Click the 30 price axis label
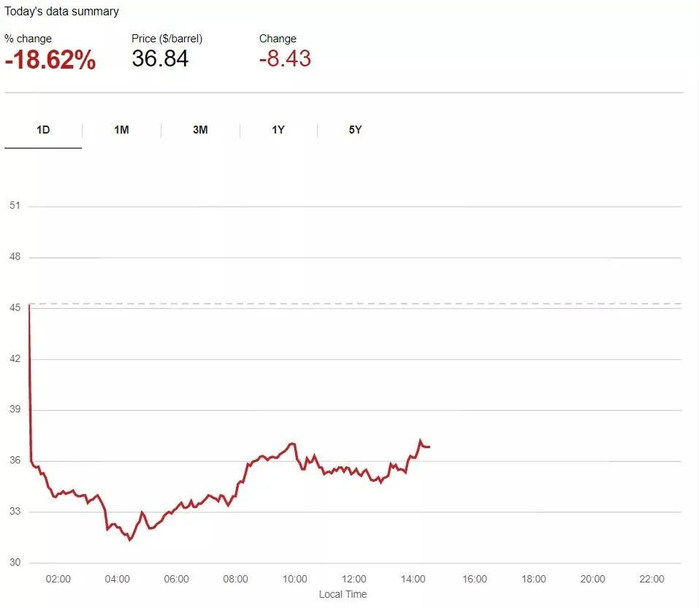700x608 pixels. [14, 562]
